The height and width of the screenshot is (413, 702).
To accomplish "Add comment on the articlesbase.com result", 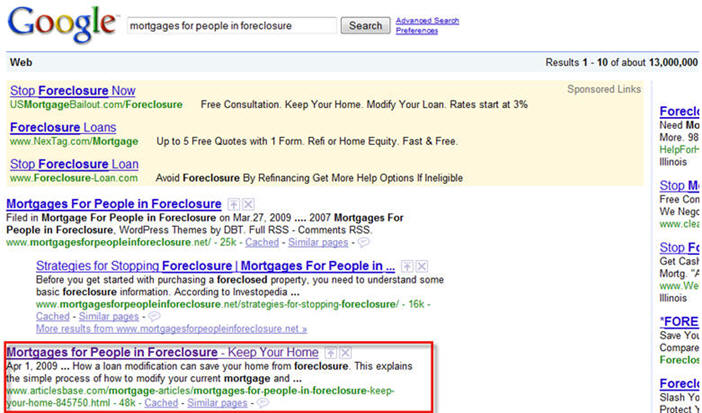I will pos(263,403).
